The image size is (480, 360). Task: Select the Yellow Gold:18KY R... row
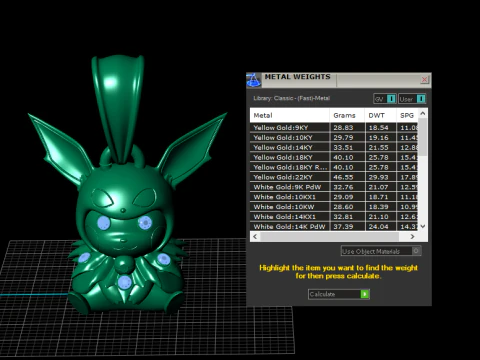click(x=334, y=167)
